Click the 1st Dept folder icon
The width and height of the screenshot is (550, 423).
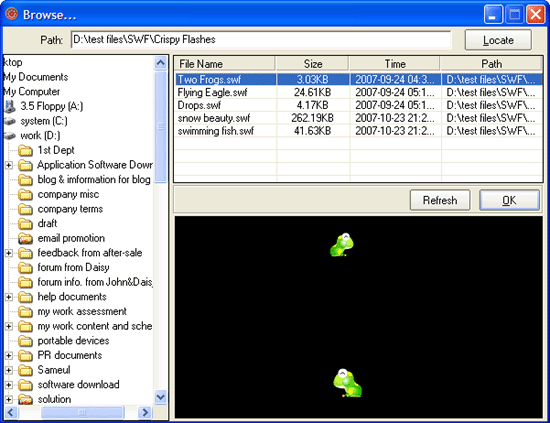tap(25, 150)
